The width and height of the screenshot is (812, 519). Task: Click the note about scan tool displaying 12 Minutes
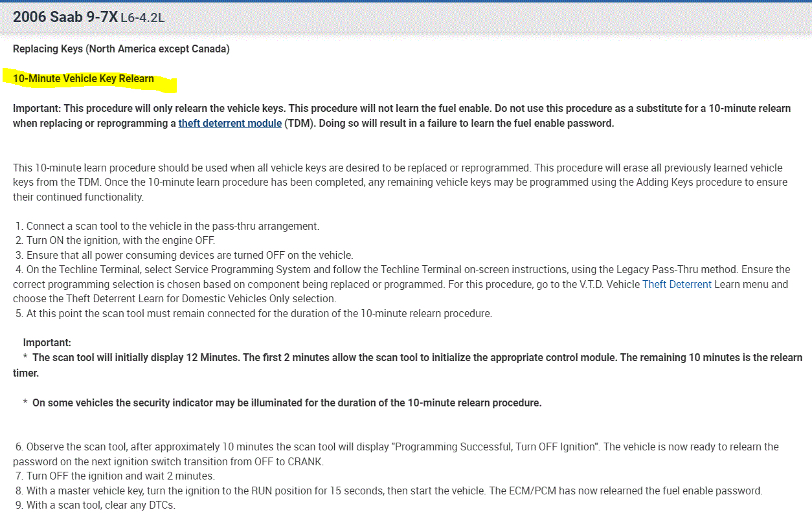(407, 365)
